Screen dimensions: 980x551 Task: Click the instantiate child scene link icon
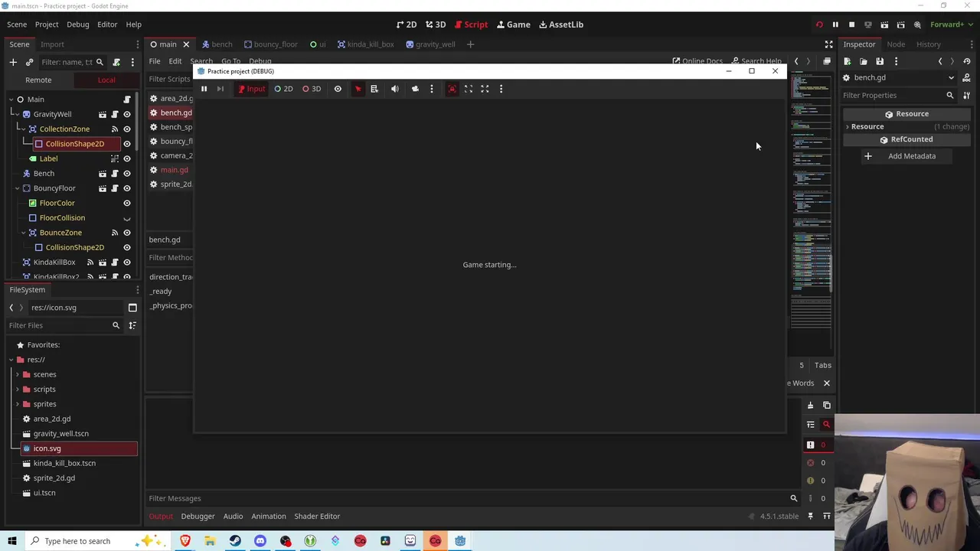click(29, 62)
